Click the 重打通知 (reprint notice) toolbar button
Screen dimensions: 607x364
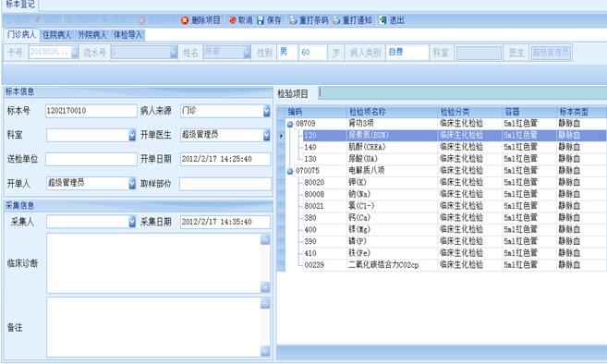click(x=352, y=20)
